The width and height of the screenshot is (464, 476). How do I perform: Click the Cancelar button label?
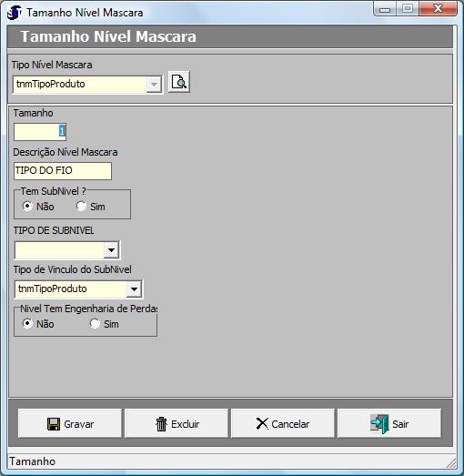[x=290, y=424]
